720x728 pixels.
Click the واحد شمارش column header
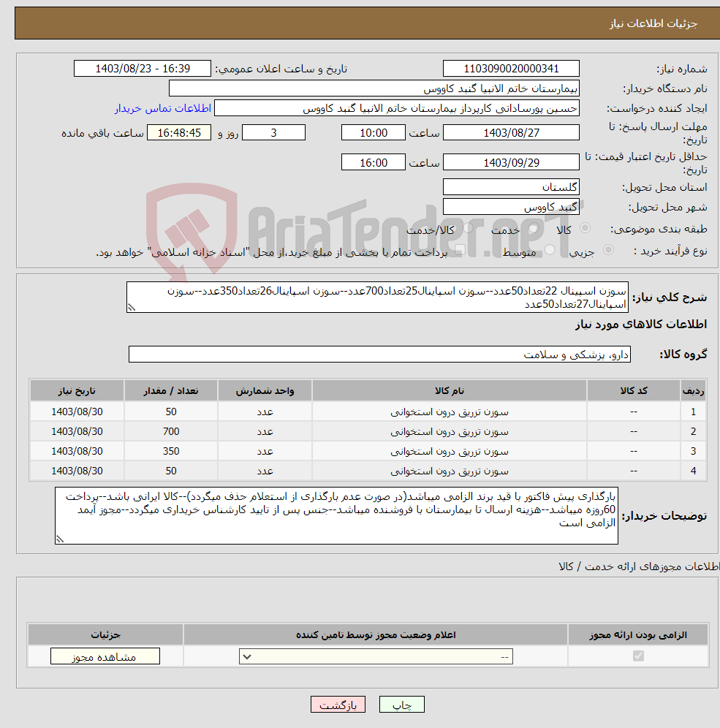265,390
